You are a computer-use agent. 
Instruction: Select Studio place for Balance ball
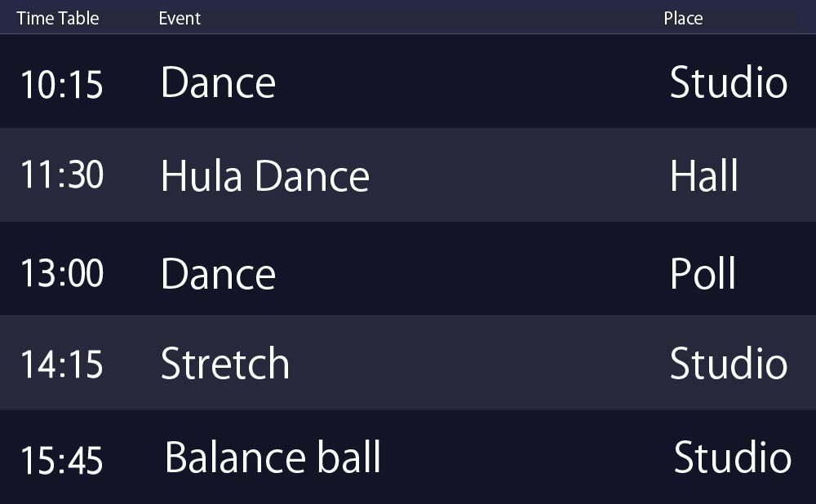tap(733, 457)
